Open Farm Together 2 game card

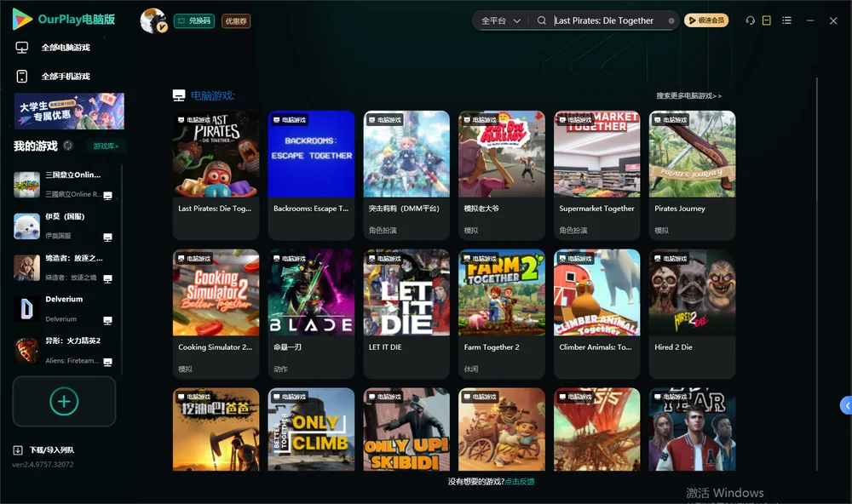coord(502,314)
